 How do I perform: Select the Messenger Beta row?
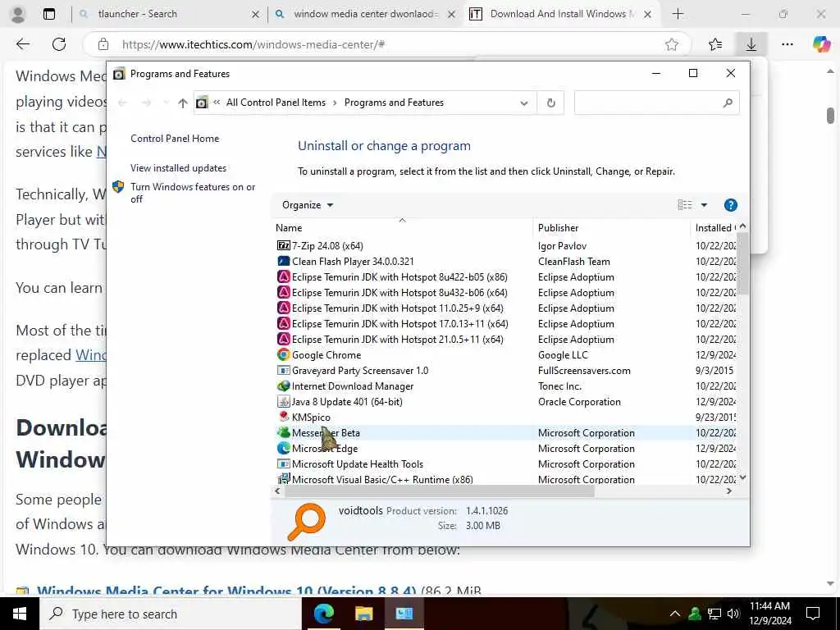[504, 433]
